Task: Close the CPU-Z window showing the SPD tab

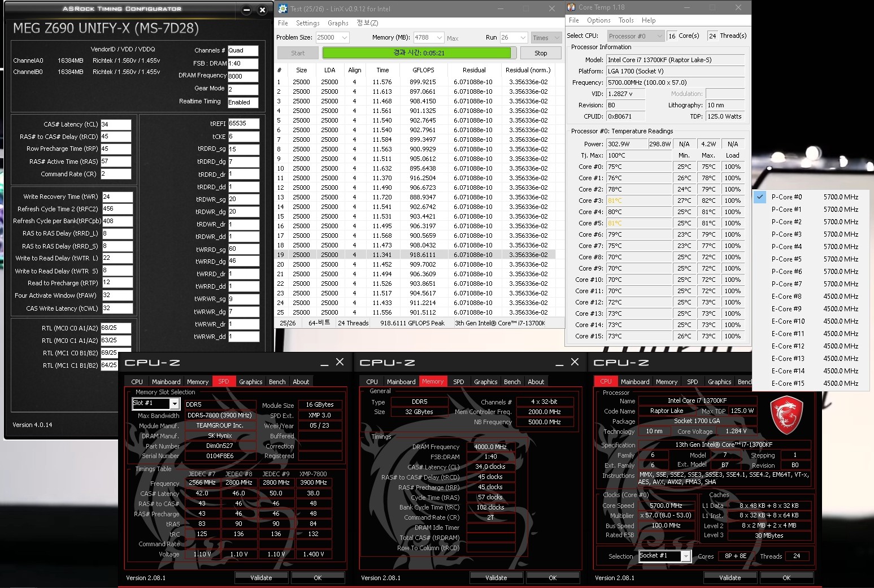Action: pyautogui.click(x=340, y=362)
